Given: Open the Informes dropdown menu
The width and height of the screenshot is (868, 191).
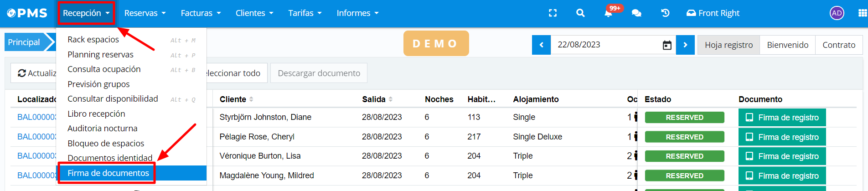Looking at the screenshot, I should [x=357, y=13].
